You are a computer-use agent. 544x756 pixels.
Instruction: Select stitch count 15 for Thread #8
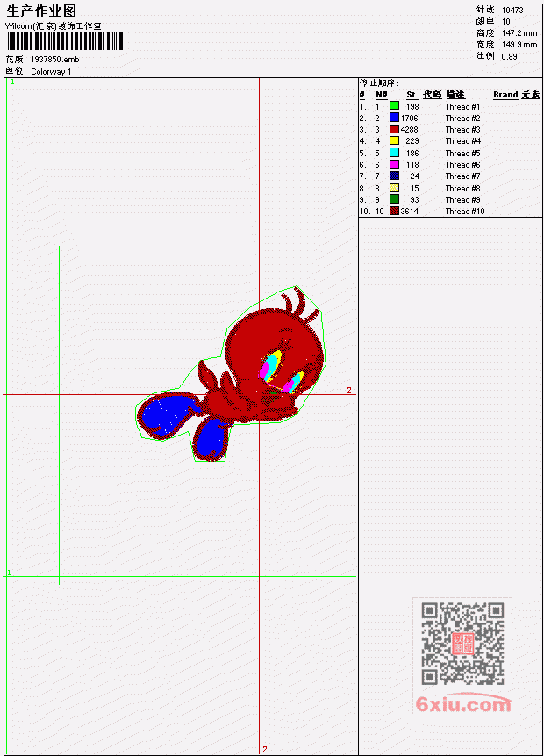414,189
